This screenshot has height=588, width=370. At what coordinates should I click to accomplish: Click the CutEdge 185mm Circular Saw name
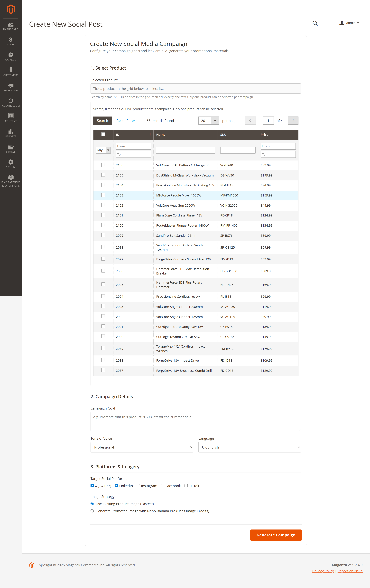pyautogui.click(x=178, y=337)
